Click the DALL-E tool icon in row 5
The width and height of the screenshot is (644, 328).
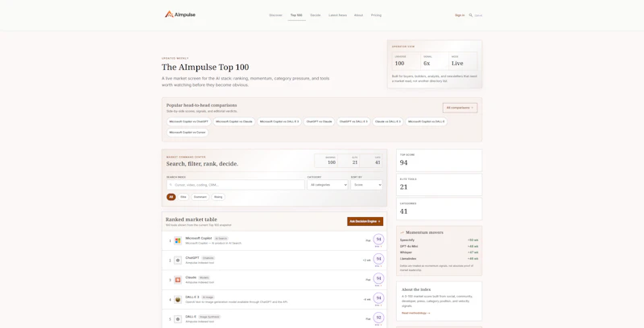[x=178, y=319]
